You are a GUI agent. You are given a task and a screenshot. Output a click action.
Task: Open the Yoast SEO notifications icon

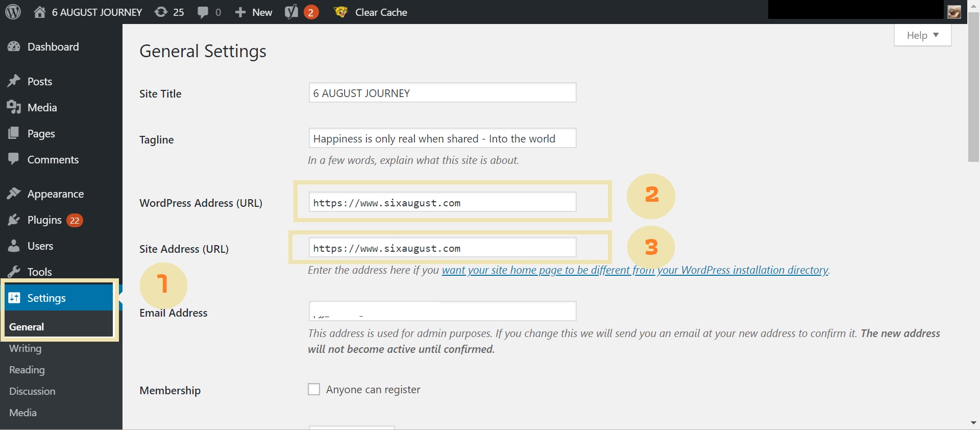click(291, 12)
